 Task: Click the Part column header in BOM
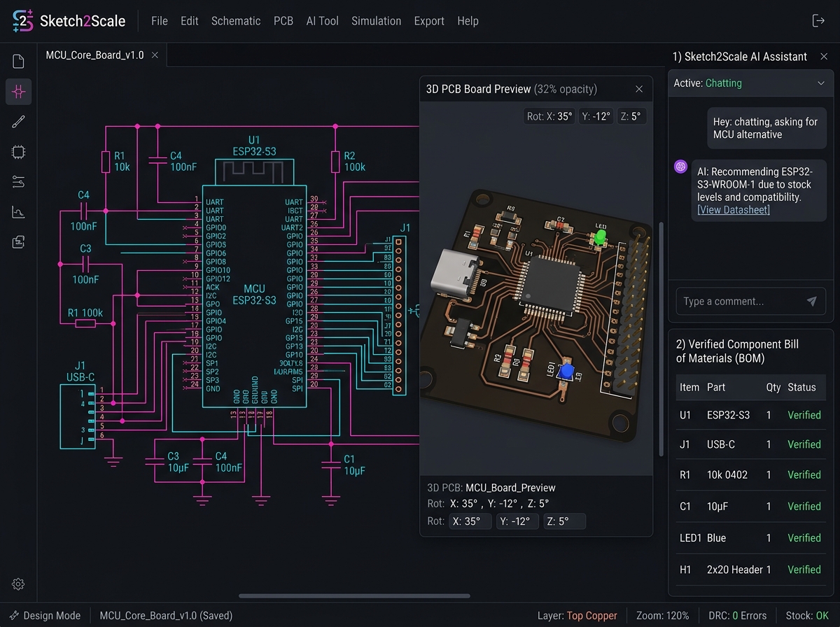(x=716, y=387)
